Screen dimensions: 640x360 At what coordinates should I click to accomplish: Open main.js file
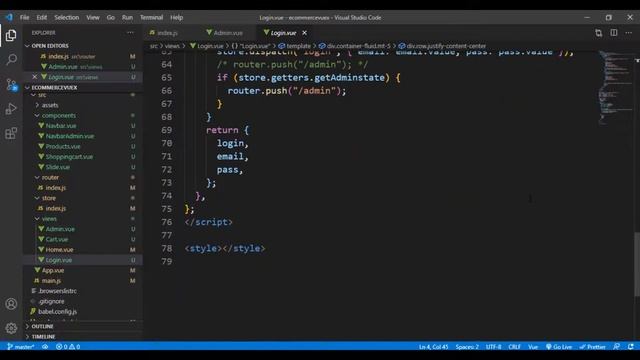pyautogui.click(x=51, y=281)
